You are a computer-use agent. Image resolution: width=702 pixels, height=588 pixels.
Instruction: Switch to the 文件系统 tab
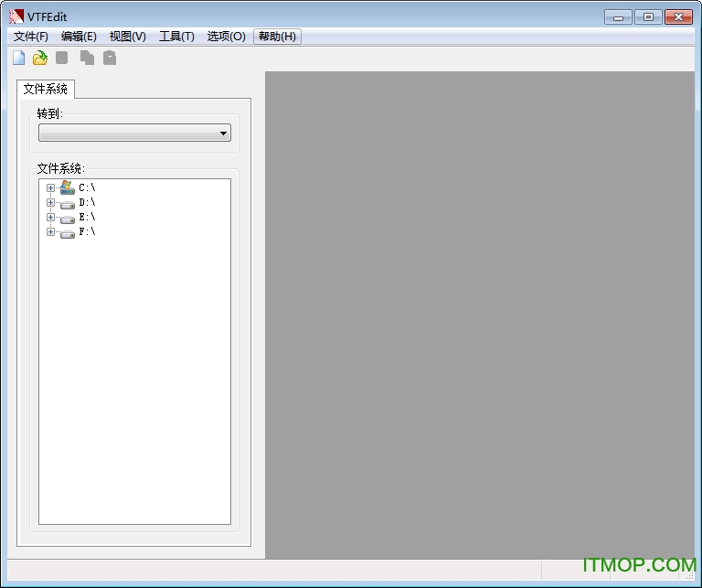tap(46, 89)
